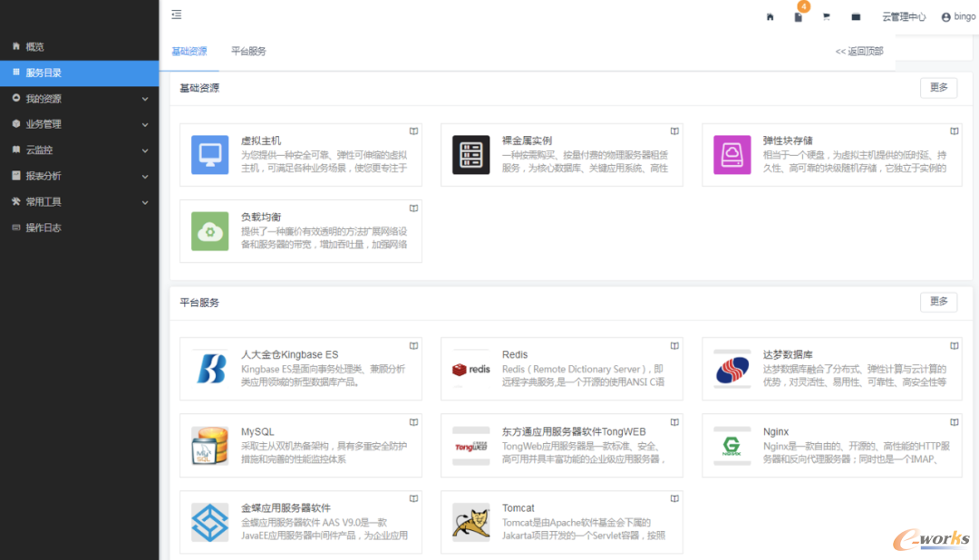The image size is (979, 560).
Task: Open the shopping cart icon
Action: 827,16
